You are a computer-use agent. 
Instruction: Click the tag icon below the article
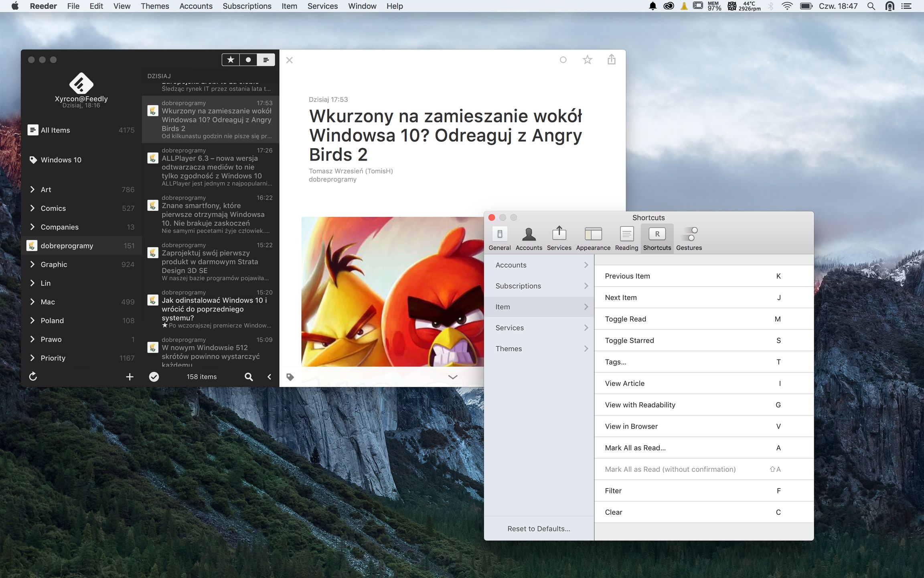click(x=290, y=377)
